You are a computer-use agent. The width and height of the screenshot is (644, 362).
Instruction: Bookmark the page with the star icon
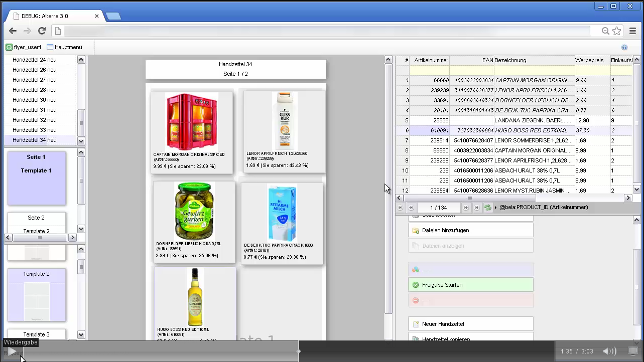(x=617, y=31)
